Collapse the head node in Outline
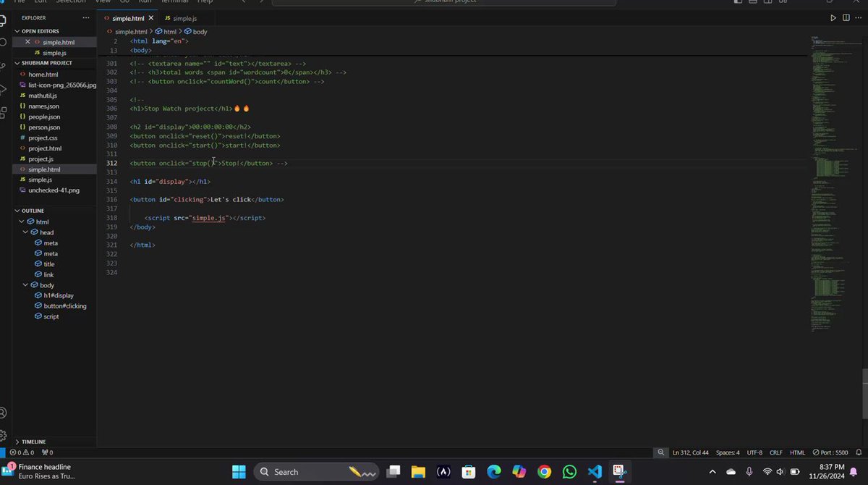Viewport: 868px width, 485px height. tap(26, 232)
